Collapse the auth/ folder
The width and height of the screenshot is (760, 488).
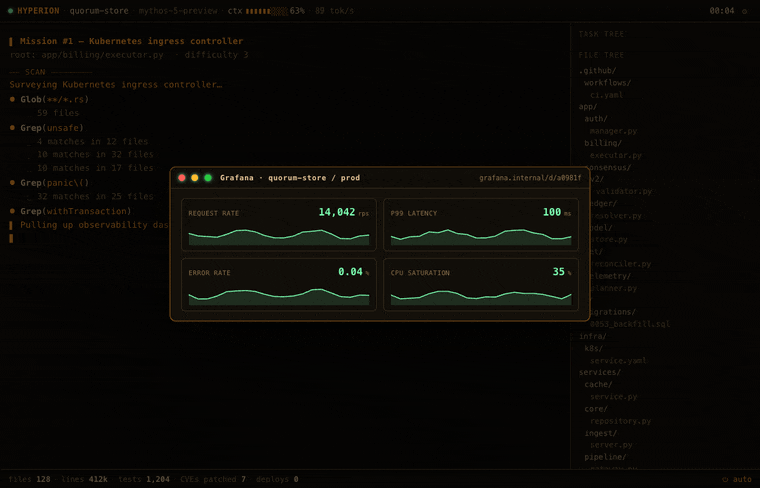(596, 119)
